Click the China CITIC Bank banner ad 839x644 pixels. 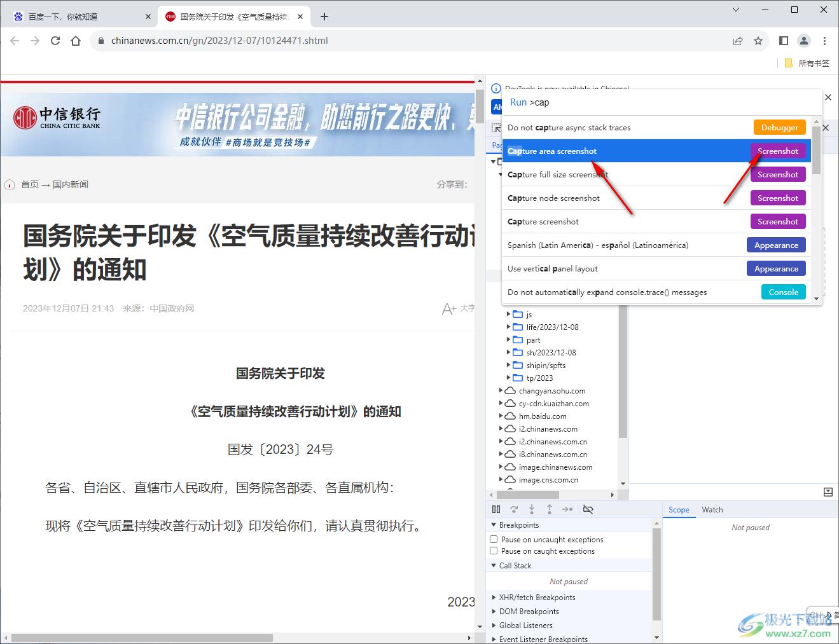[238, 124]
